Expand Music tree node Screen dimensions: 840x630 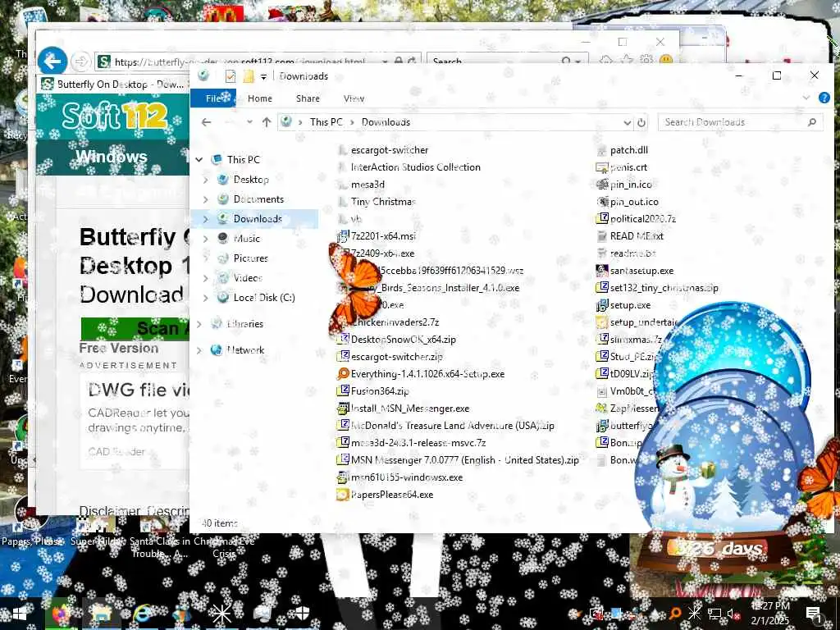(x=206, y=239)
